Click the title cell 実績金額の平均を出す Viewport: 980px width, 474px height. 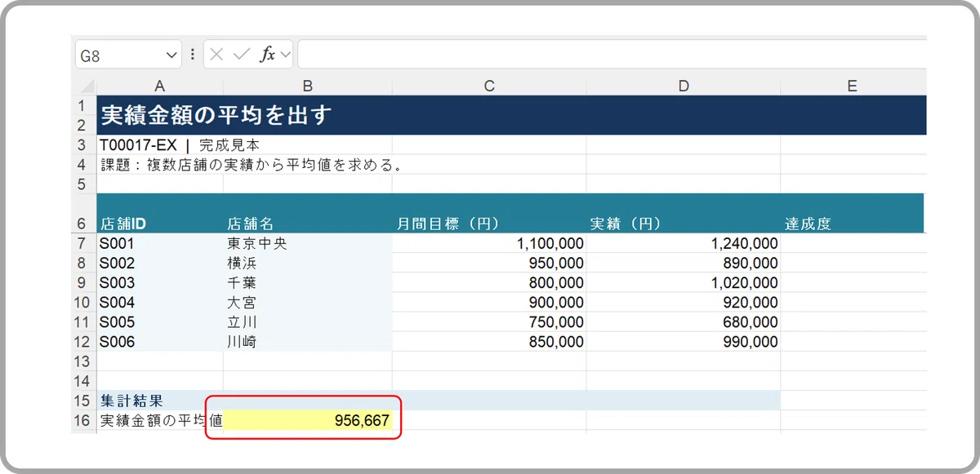point(511,115)
